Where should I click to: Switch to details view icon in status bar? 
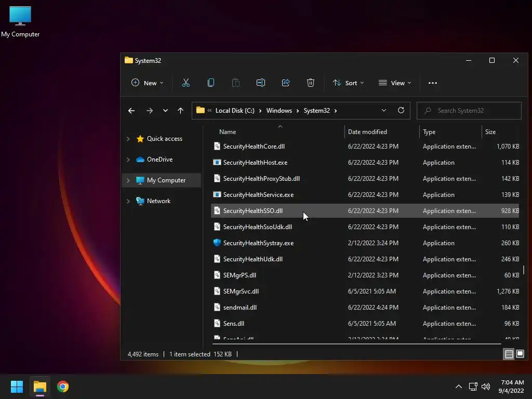click(509, 354)
